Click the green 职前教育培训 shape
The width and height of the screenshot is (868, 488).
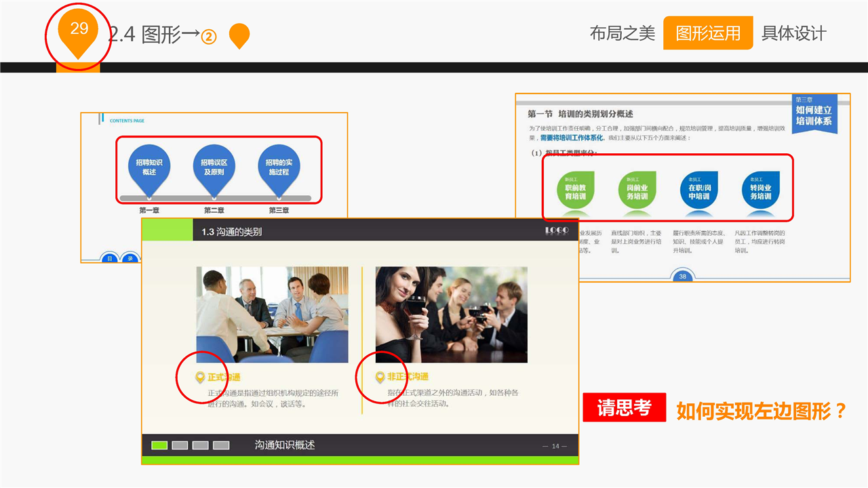coord(575,190)
